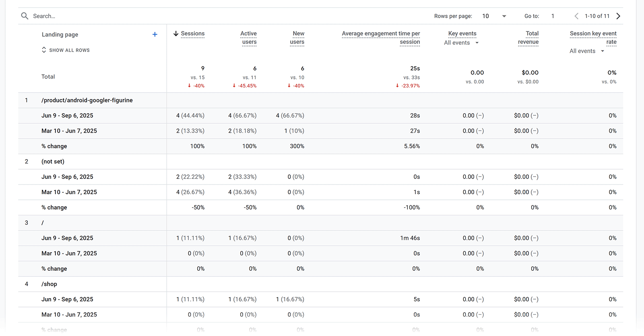Open Session key event rate events dropdown
This screenshot has width=644, height=336.
(587, 51)
